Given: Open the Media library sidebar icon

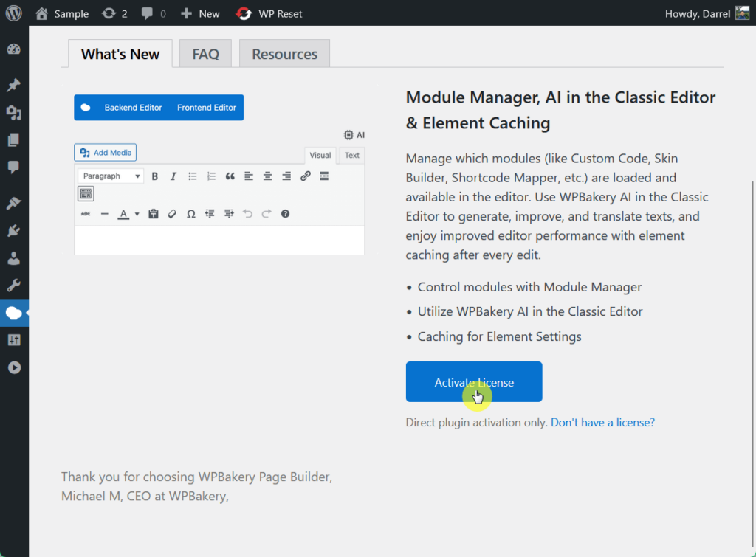Looking at the screenshot, I should point(13,113).
